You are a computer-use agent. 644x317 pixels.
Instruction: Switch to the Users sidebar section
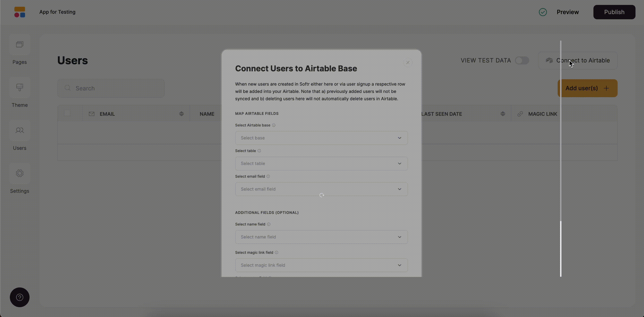[x=19, y=130]
